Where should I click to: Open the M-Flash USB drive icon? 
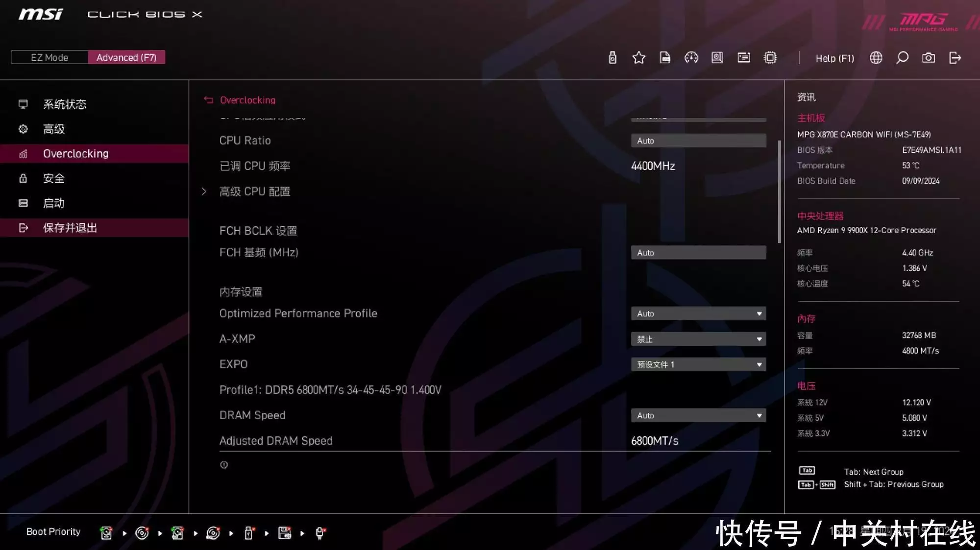[x=612, y=58]
